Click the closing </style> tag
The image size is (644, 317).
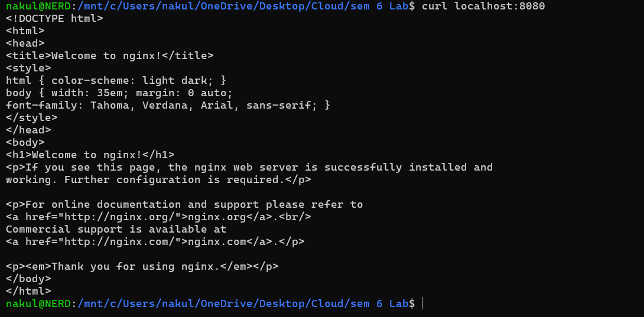coord(32,117)
